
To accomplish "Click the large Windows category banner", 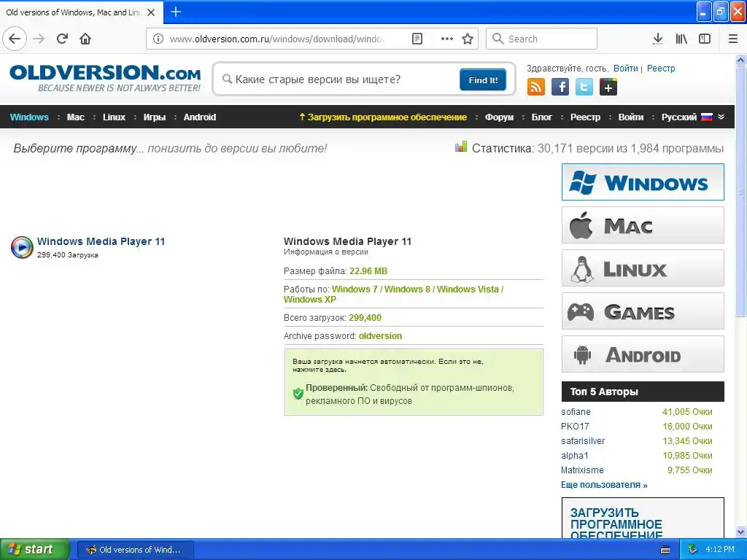I will coord(643,182).
